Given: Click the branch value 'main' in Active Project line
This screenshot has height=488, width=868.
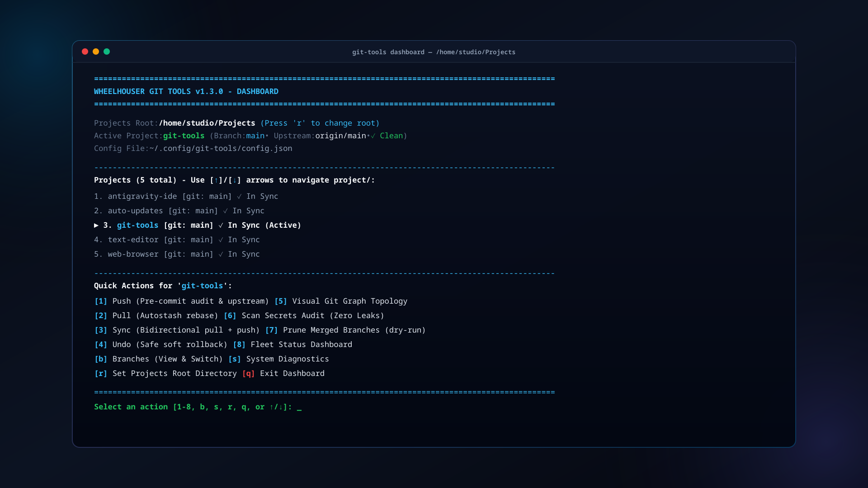Looking at the screenshot, I should click(x=255, y=136).
